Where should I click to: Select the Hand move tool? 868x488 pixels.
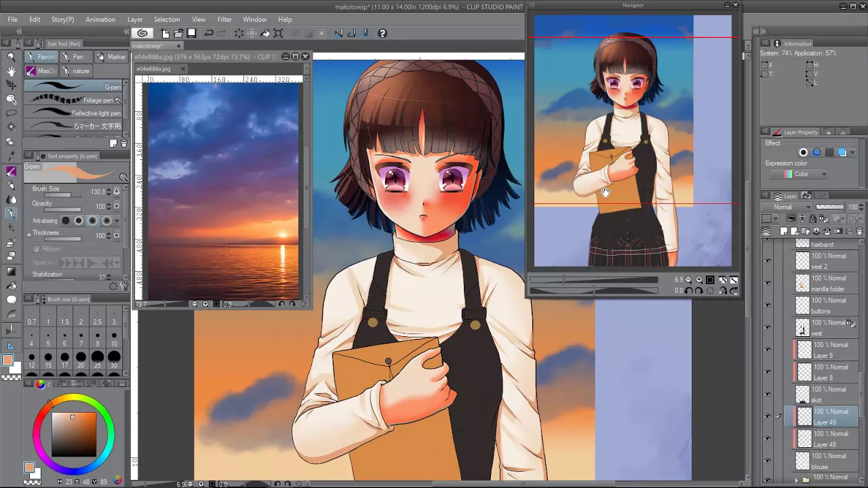pyautogui.click(x=12, y=71)
